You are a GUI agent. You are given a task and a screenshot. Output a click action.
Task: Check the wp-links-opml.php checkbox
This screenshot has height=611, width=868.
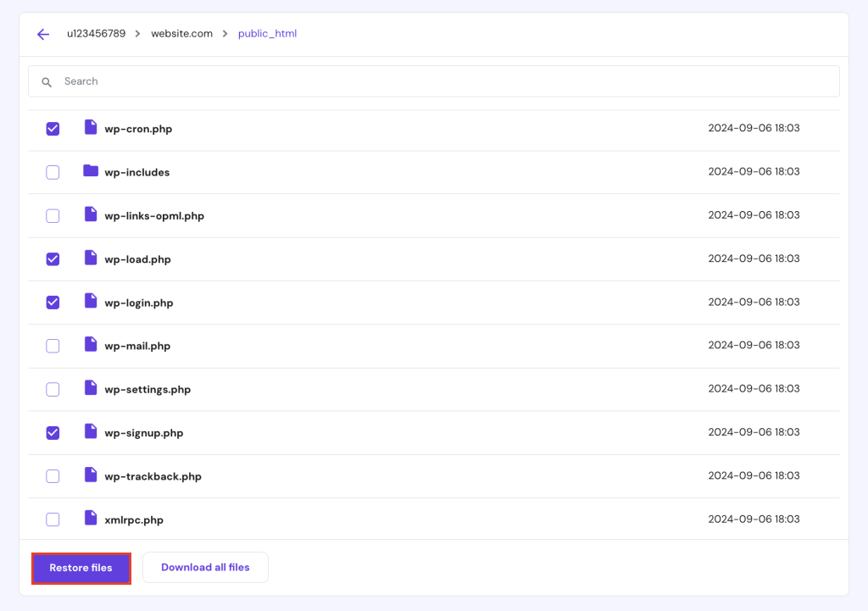[53, 215]
